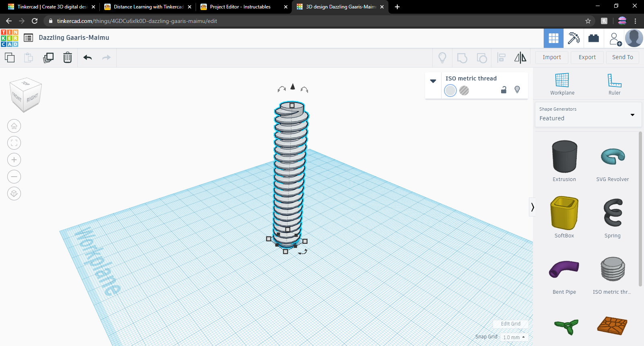Click the black cone height handle above the thread
This screenshot has width=644, height=346.
click(x=293, y=86)
